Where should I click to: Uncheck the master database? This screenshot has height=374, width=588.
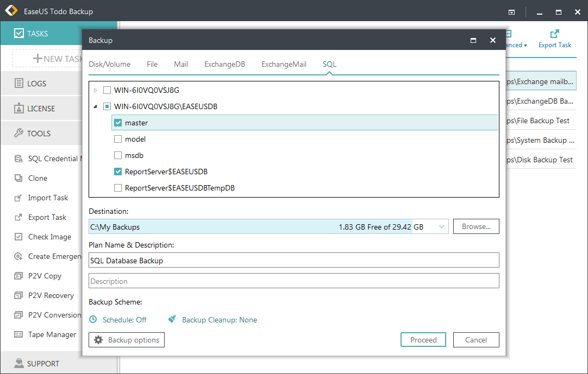coord(117,122)
